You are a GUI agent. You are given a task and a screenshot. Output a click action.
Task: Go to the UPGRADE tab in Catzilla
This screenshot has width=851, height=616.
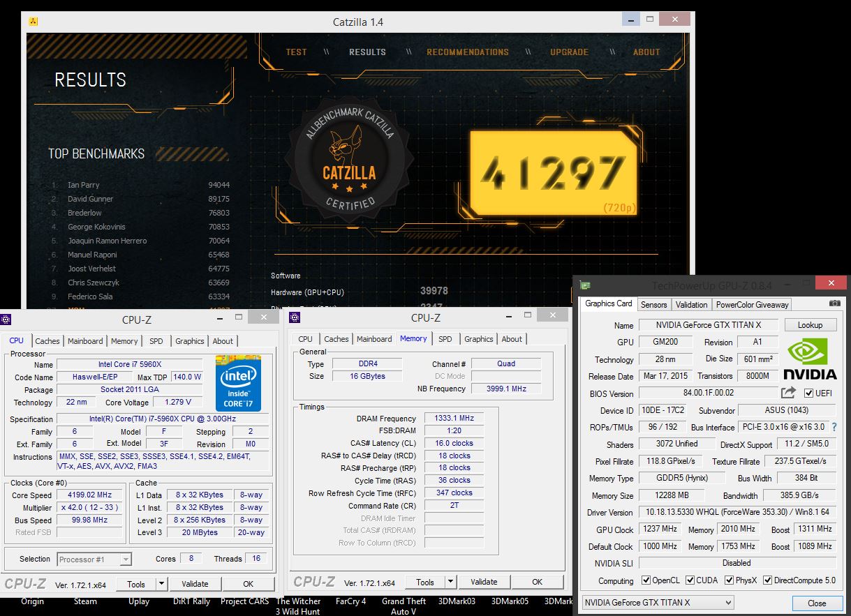[569, 52]
